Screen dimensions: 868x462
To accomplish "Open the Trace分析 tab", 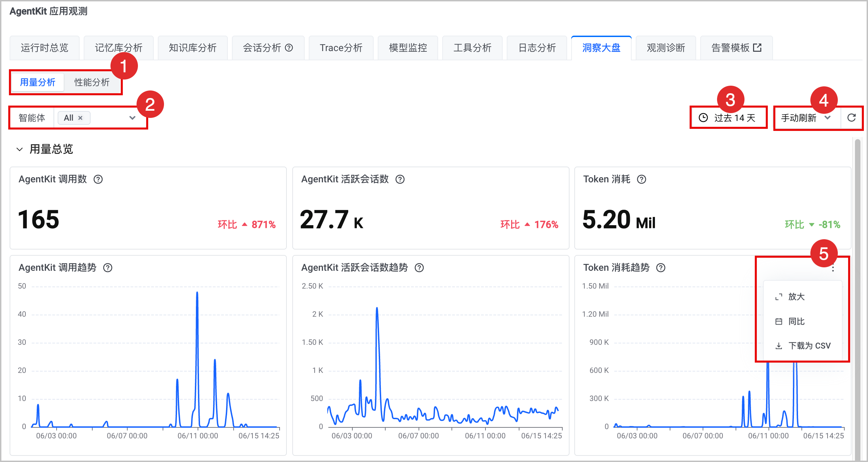I will click(341, 48).
